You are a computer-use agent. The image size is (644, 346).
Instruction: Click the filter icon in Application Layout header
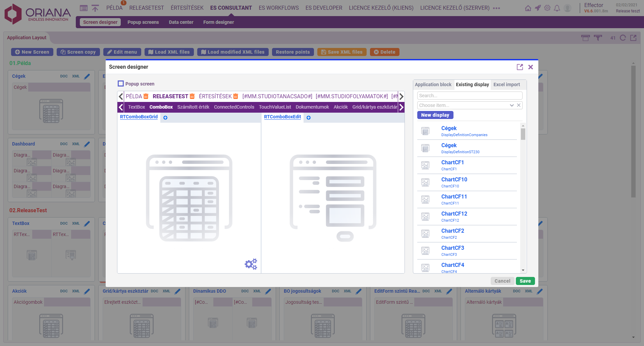pos(598,38)
